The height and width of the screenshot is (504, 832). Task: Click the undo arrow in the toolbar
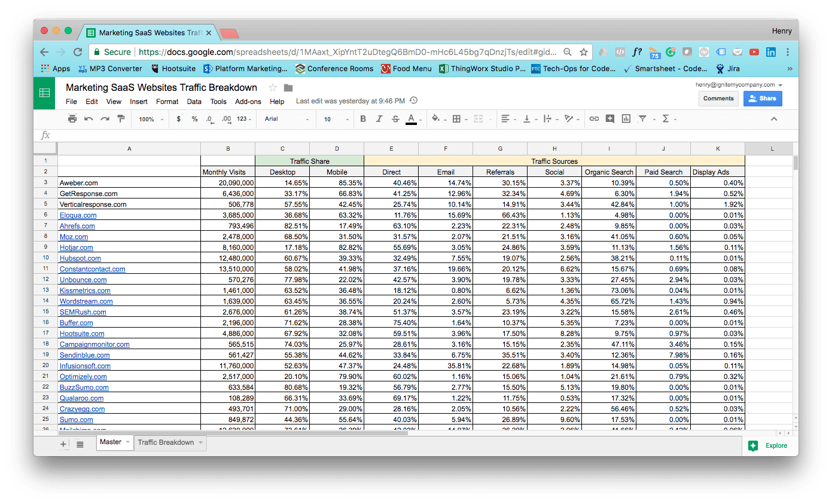(x=89, y=119)
